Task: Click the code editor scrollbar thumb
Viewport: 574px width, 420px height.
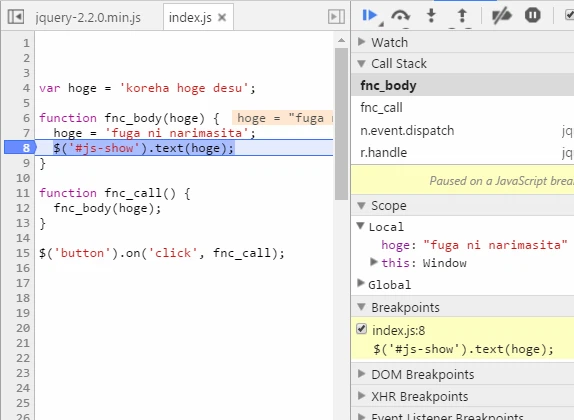Action: [341, 124]
